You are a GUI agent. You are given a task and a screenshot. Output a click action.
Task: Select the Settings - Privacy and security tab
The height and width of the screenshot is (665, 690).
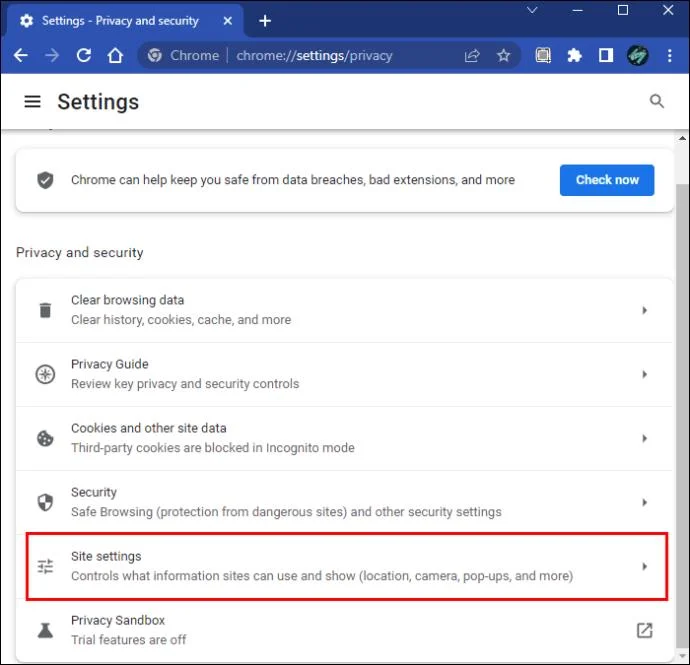pyautogui.click(x=123, y=21)
